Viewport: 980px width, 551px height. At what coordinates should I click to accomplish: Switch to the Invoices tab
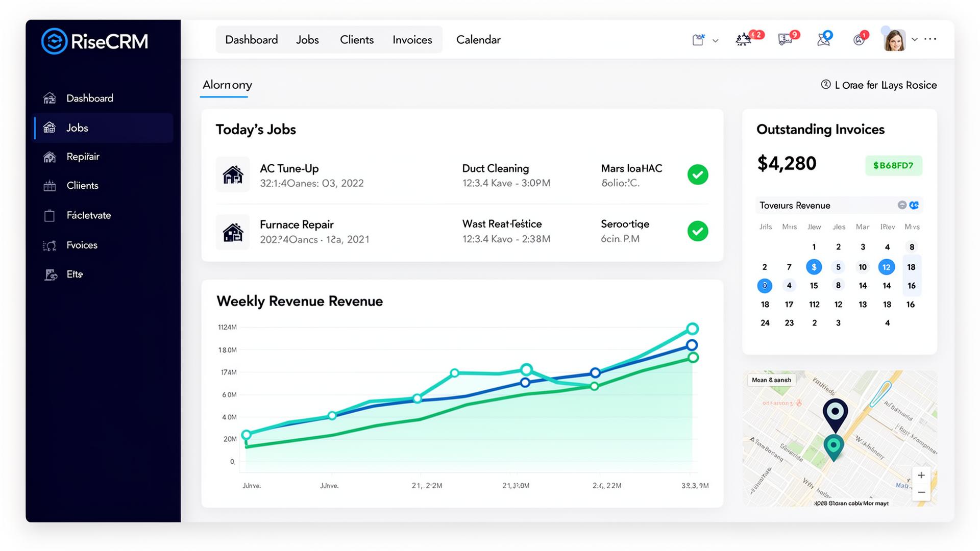click(412, 39)
